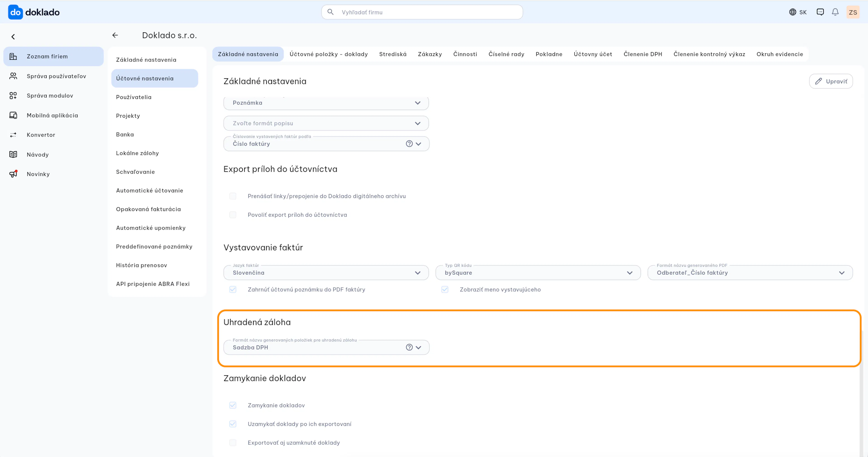Toggle Povoliť export príloh do účtovníctva checkbox
This screenshot has width=868, height=457.
[x=233, y=215]
